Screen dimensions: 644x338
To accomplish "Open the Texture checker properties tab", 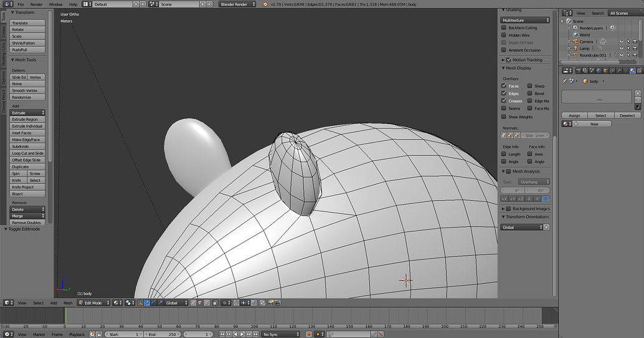I will click(x=639, y=70).
